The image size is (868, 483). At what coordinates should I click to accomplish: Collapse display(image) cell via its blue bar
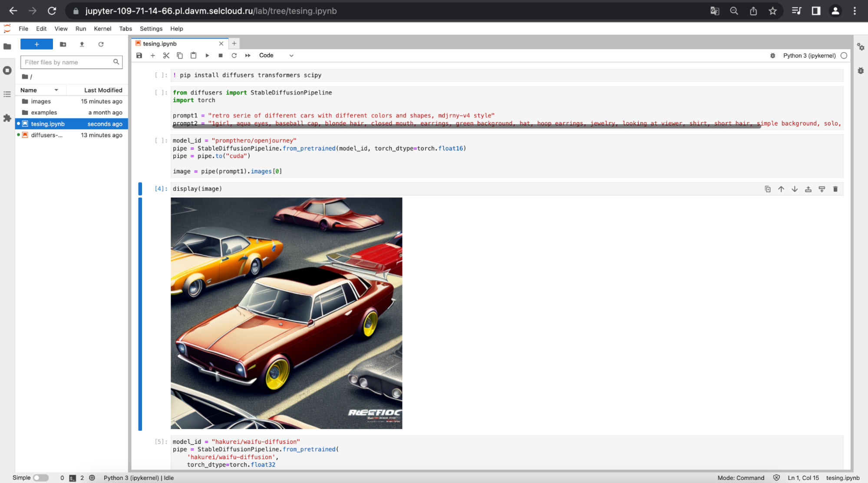tap(140, 189)
